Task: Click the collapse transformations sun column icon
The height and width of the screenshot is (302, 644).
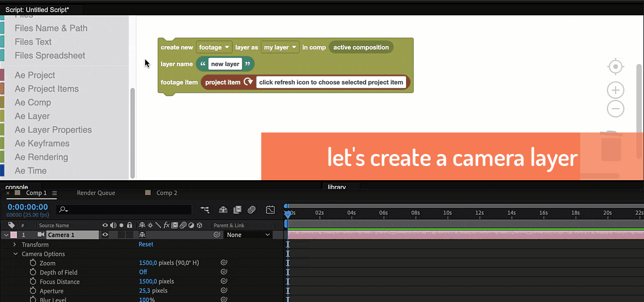Action: [150, 225]
